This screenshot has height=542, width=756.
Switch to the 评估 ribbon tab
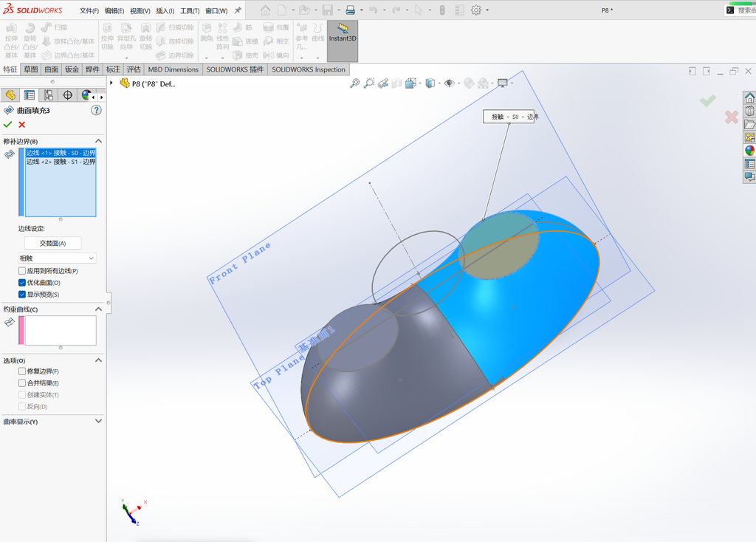pyautogui.click(x=134, y=69)
